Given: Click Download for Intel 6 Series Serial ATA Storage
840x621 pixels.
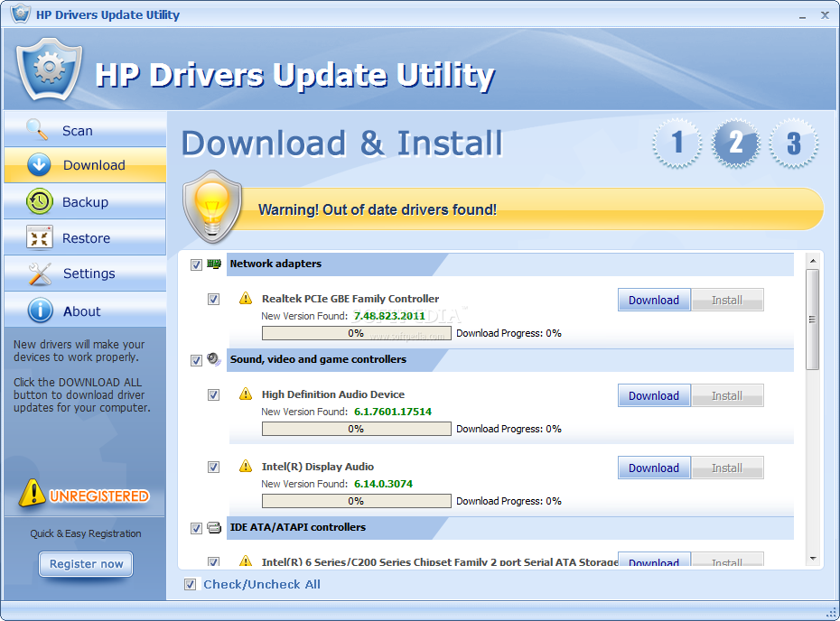Looking at the screenshot, I should point(654,560).
